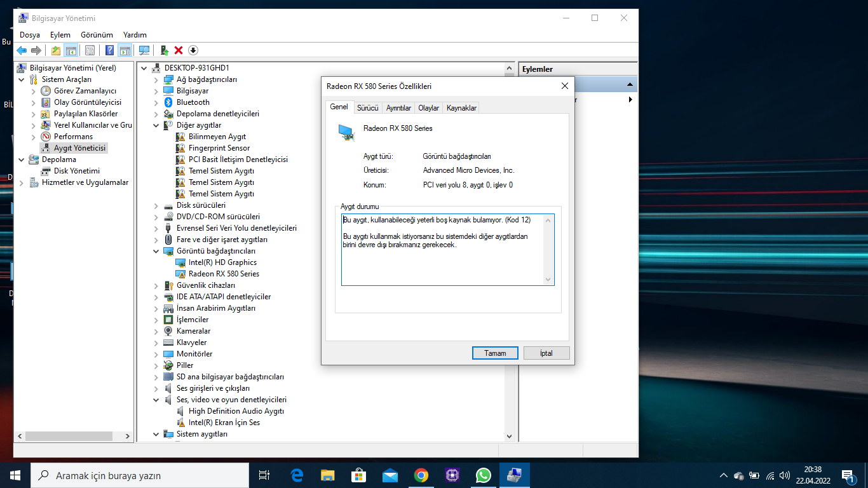This screenshot has width=868, height=488.
Task: Toggle the show/hide console tree toolbar icon
Action: (71, 50)
